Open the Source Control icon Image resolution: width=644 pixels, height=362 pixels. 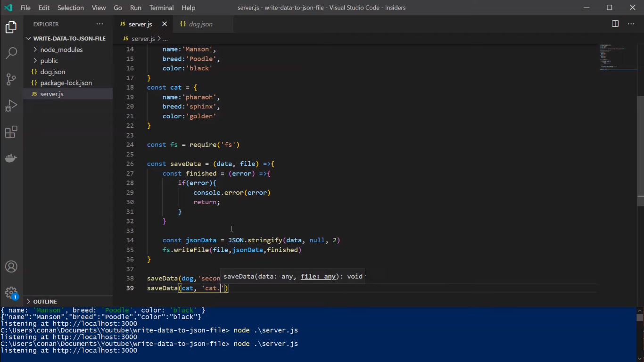[x=11, y=79]
